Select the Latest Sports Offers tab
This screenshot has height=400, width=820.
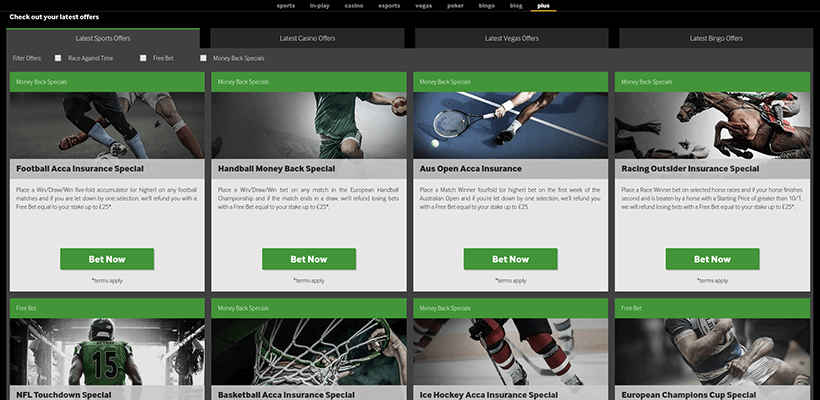103,38
